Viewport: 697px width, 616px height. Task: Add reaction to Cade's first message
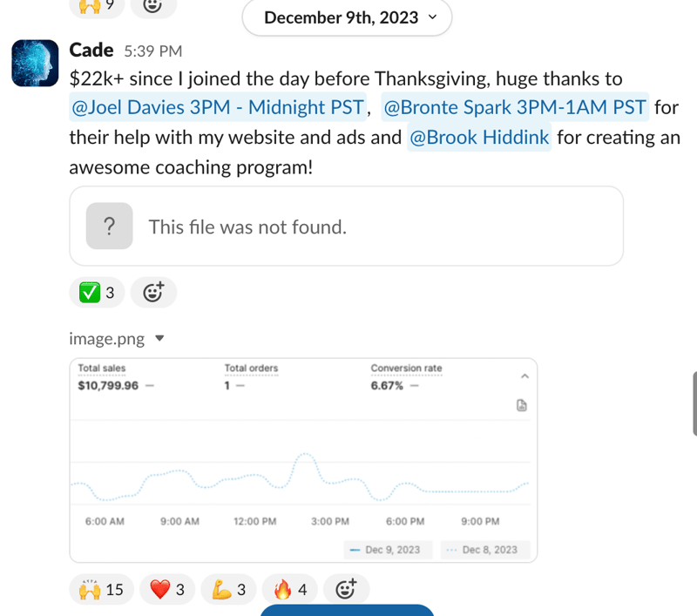point(153,293)
